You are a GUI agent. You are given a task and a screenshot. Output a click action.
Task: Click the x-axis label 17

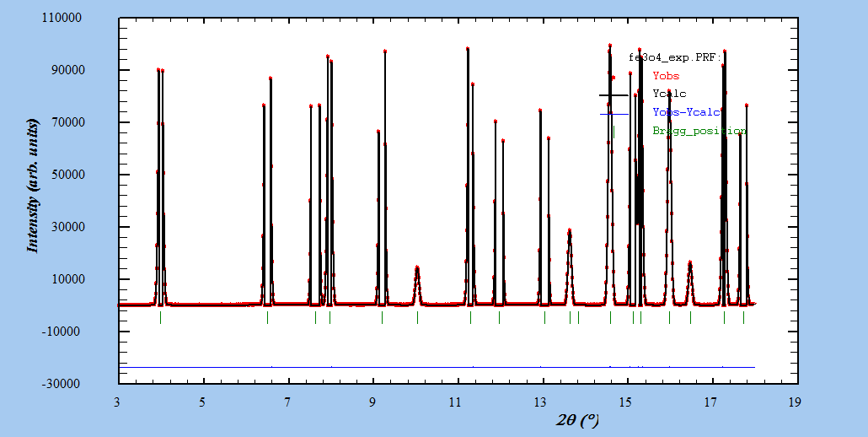(x=710, y=402)
